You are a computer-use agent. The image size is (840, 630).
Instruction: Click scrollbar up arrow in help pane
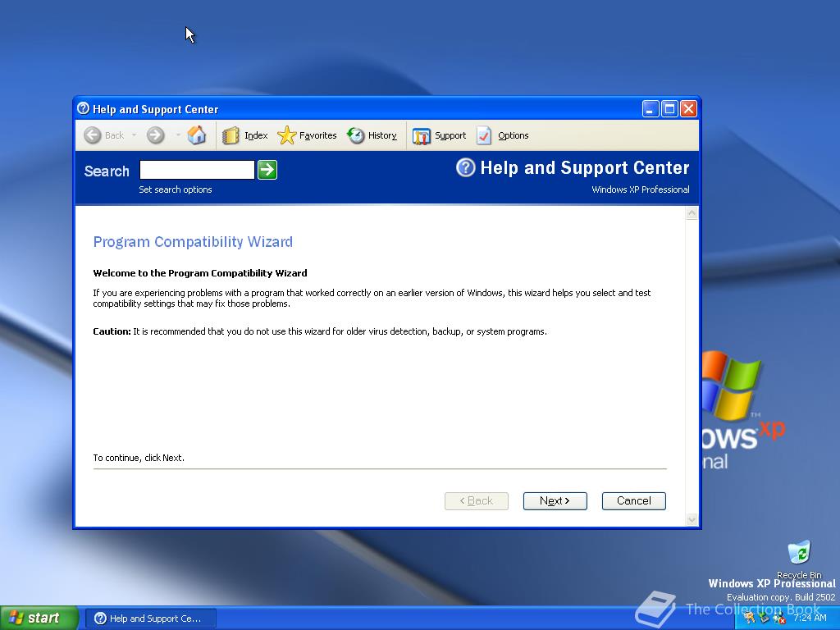coord(692,214)
